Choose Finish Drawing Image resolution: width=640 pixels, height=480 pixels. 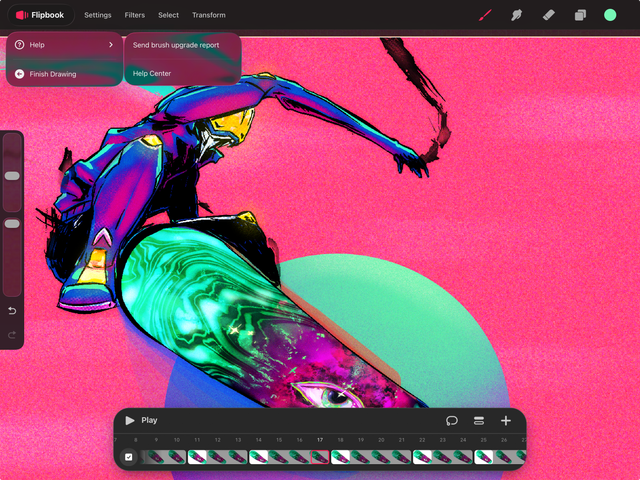[x=64, y=74]
